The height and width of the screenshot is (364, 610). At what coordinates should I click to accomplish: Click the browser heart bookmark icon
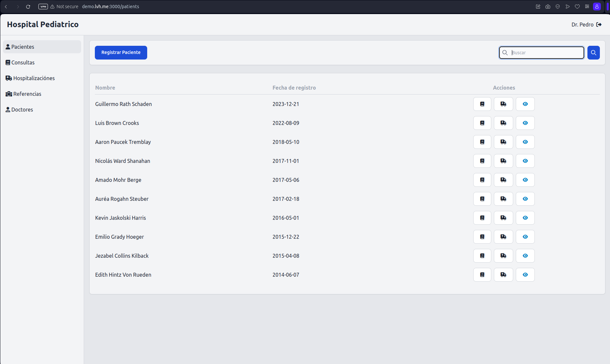[x=577, y=7]
